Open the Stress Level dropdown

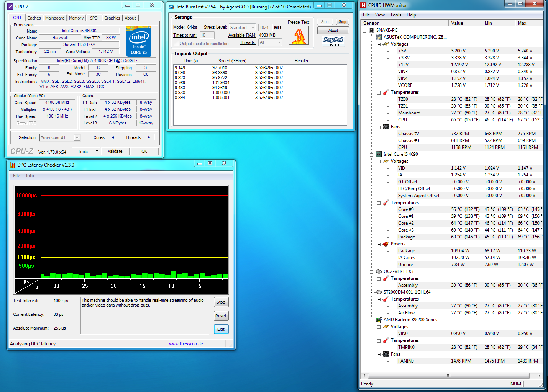tap(242, 28)
